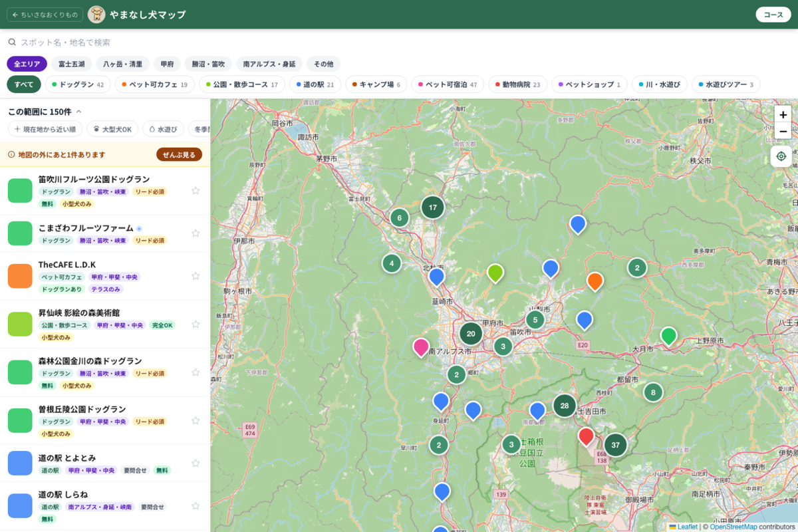This screenshot has height=532, width=798.
Task: Open the cluster marker showing 5
Action: pyautogui.click(x=535, y=320)
